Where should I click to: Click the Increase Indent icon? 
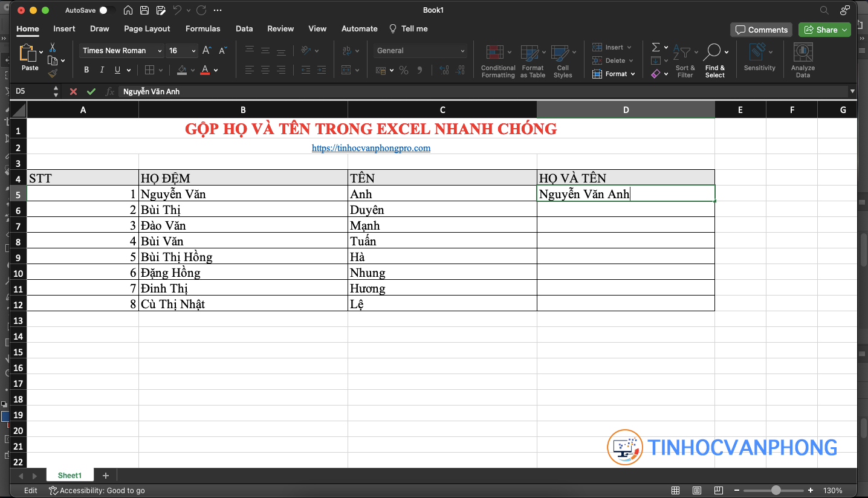(x=322, y=70)
